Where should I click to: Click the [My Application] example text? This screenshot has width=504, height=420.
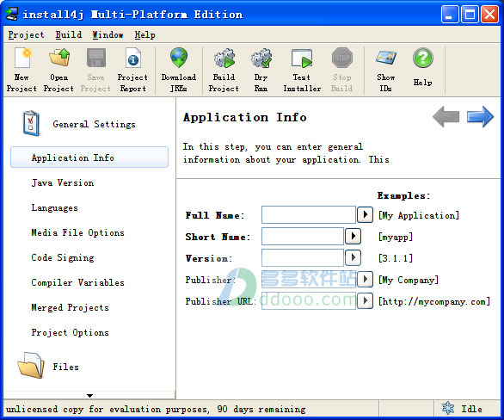click(x=419, y=215)
